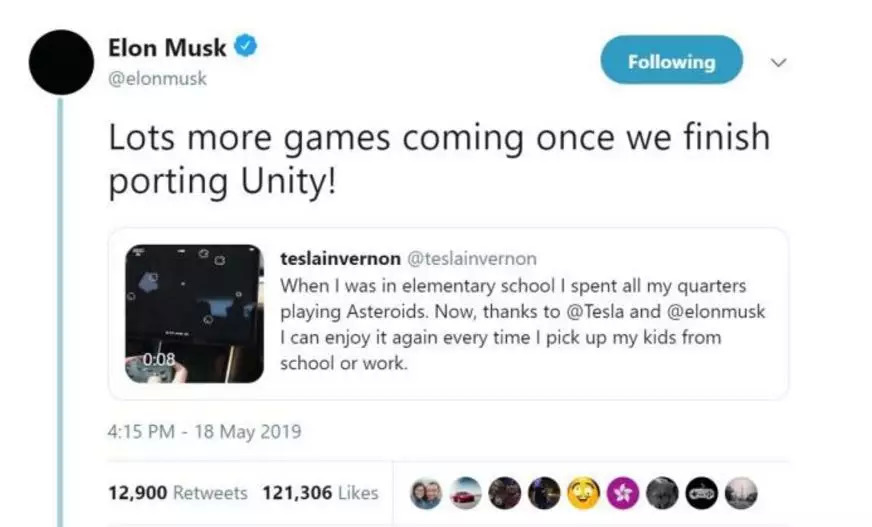Click the purple flower liker avatar
The image size is (872, 527).
coord(622,493)
